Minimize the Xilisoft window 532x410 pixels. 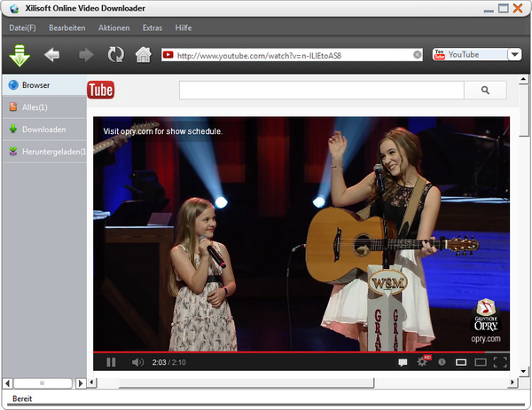[489, 9]
